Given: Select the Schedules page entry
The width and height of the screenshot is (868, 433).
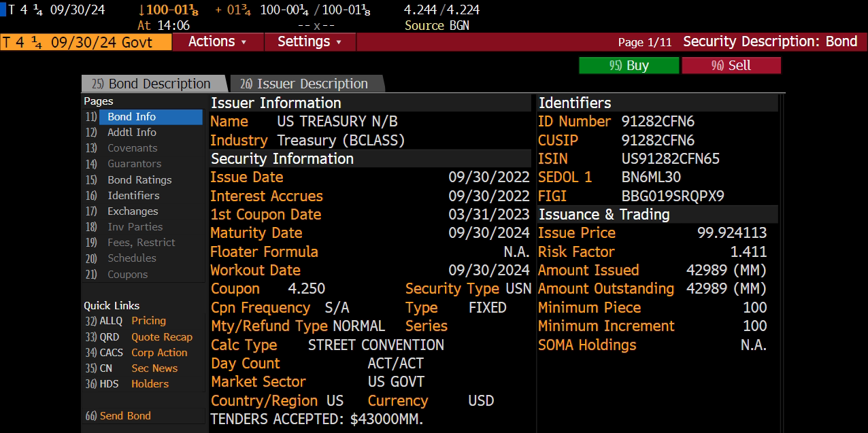Looking at the screenshot, I should coord(131,258).
